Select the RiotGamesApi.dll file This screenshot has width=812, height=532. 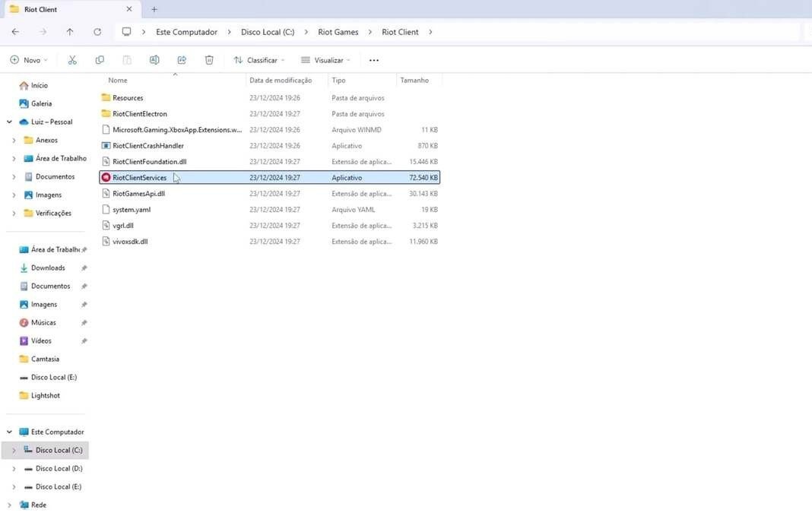point(270,194)
